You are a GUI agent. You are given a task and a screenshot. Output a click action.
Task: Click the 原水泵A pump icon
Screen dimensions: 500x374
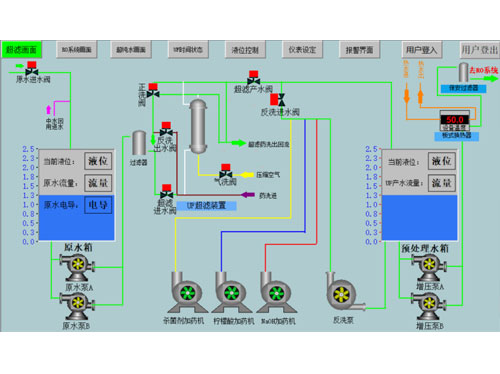(x=77, y=267)
